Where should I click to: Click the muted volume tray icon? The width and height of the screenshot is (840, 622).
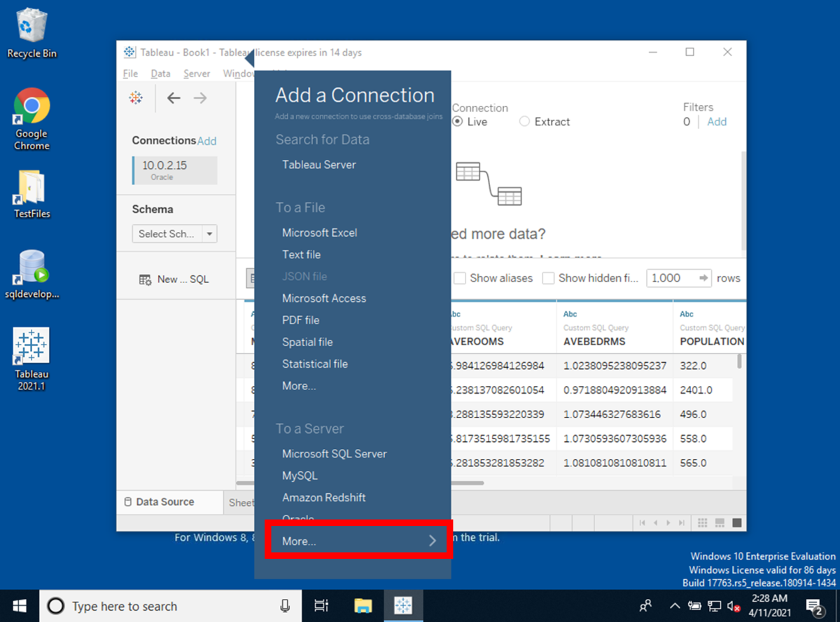tap(734, 607)
